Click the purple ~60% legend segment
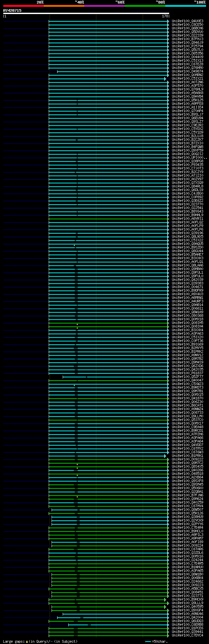Image resolution: width=209 pixels, height=644 pixels. 104,6
